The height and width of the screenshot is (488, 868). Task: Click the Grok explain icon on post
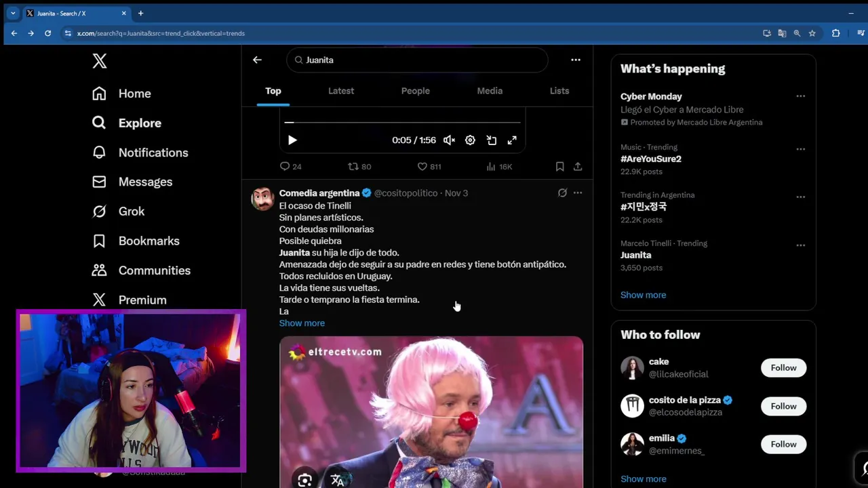[562, 193]
